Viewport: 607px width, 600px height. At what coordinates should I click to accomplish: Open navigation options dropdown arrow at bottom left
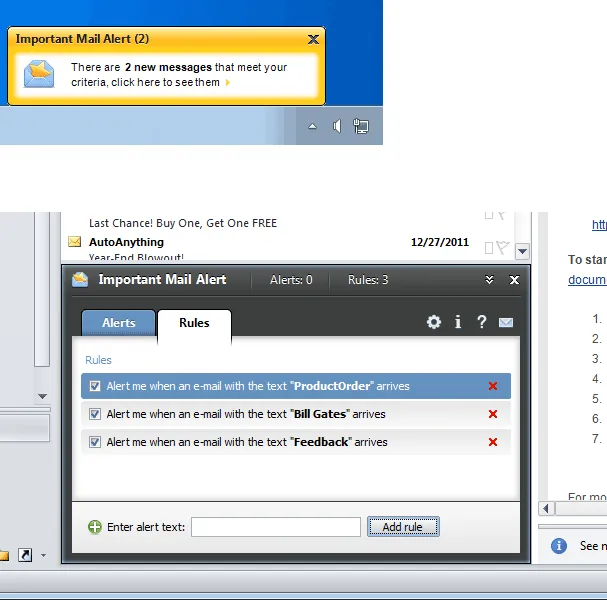pyautogui.click(x=43, y=555)
